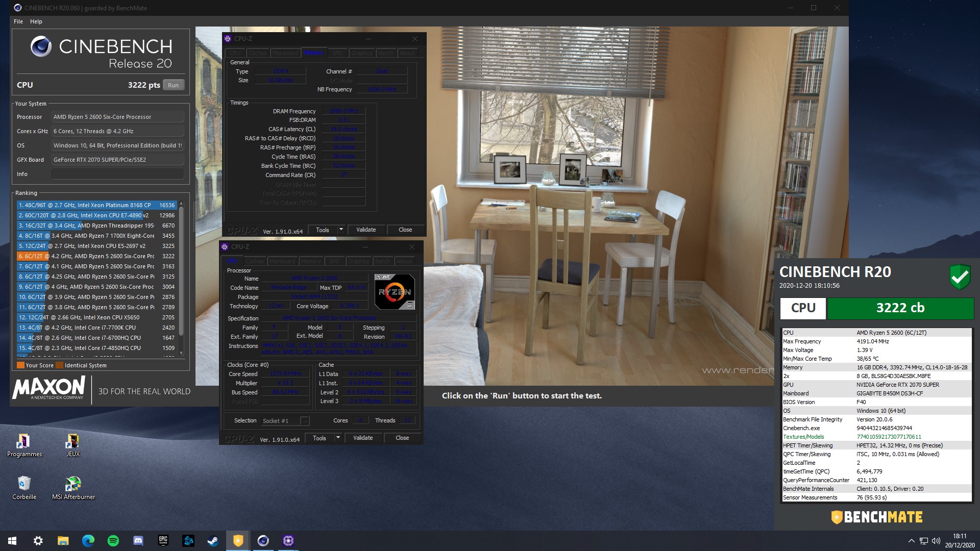Click Validate in lower CPU-Z window
The width and height of the screenshot is (980, 551).
coord(363,438)
